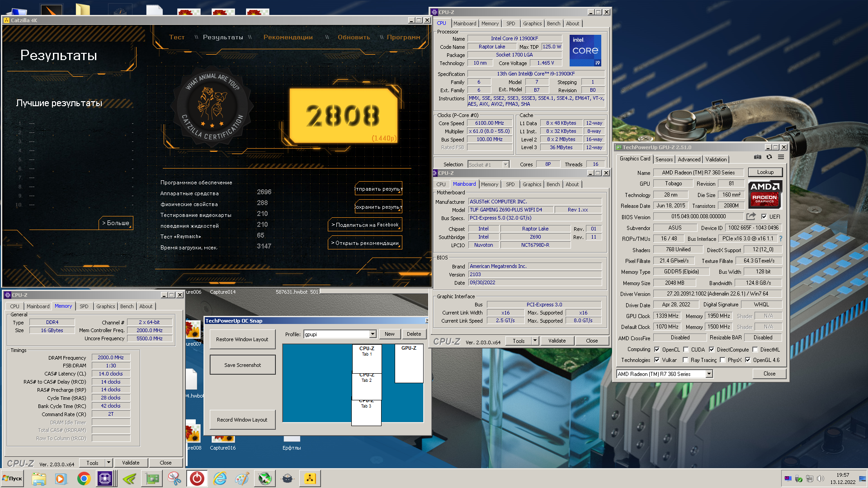Click the Profile text field containing gpupi
The height and width of the screenshot is (488, 868).
[x=336, y=334]
